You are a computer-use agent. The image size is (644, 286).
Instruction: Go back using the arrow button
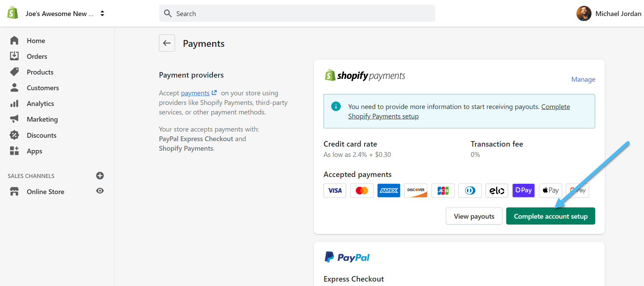click(167, 43)
